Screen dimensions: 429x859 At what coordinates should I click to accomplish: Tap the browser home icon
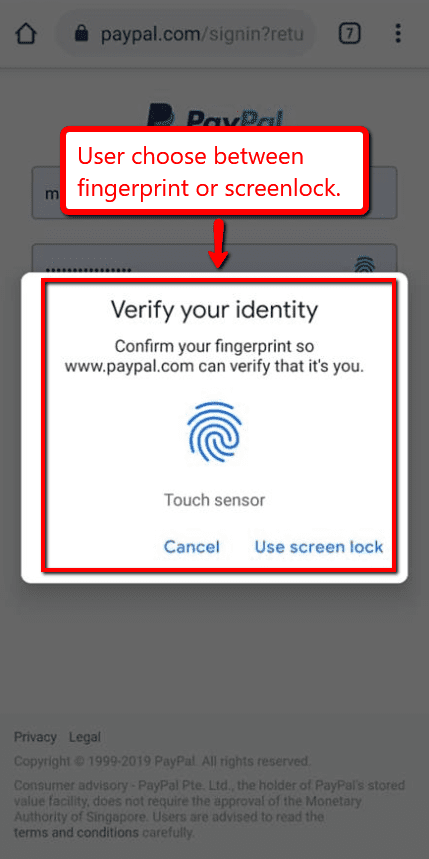25,34
